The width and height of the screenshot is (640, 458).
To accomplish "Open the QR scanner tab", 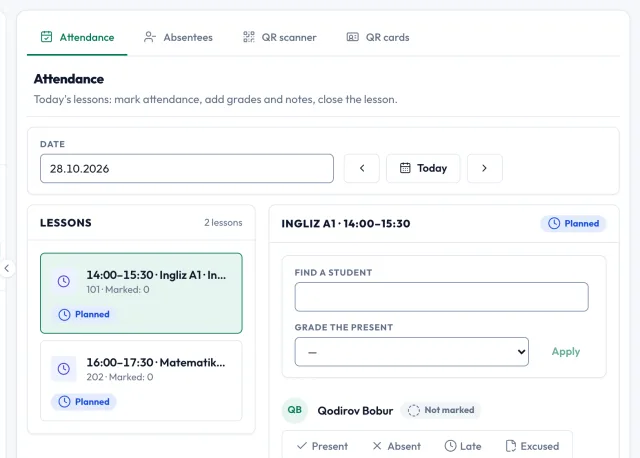I will (280, 37).
